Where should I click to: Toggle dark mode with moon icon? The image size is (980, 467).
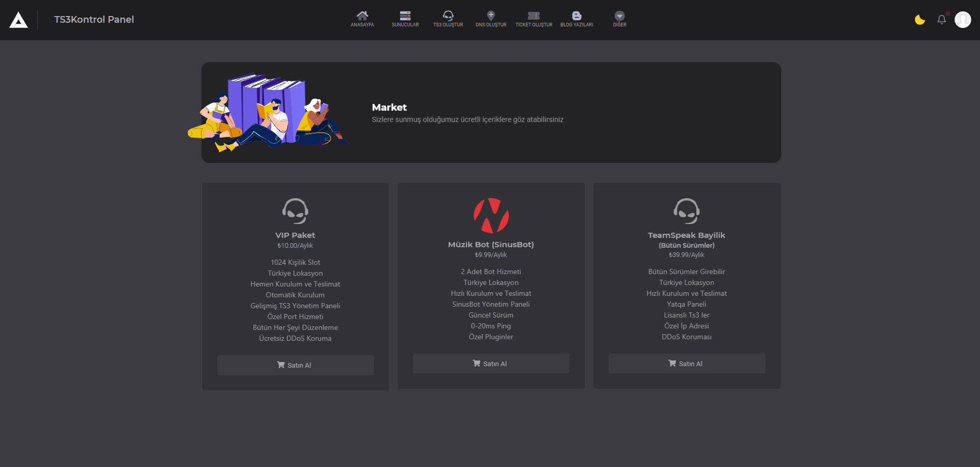click(x=919, y=20)
